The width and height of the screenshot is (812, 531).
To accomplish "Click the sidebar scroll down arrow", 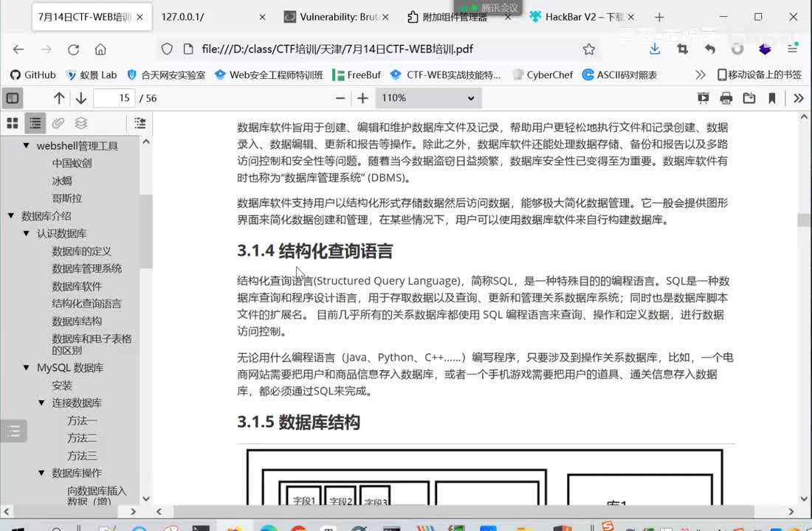I will (x=146, y=499).
